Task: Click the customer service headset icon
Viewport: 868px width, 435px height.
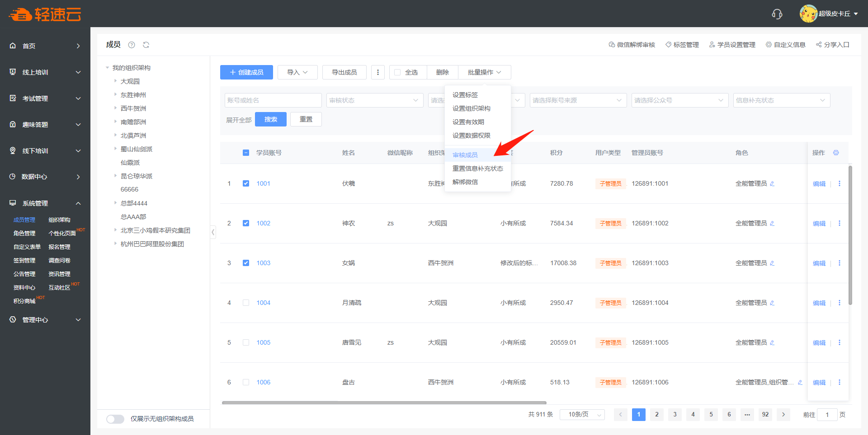Action: coord(777,14)
